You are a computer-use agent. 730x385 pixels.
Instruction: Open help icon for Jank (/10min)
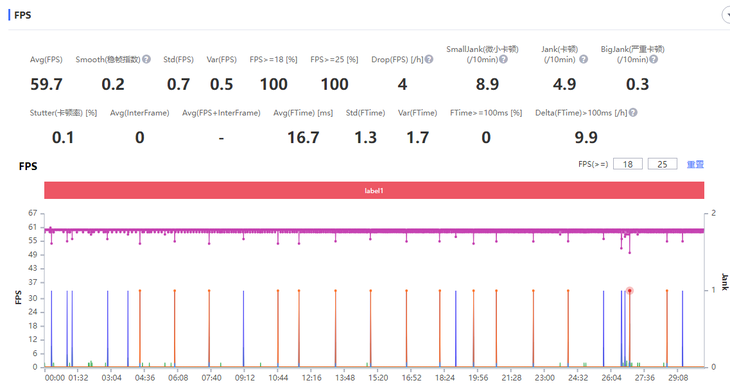tap(583, 60)
